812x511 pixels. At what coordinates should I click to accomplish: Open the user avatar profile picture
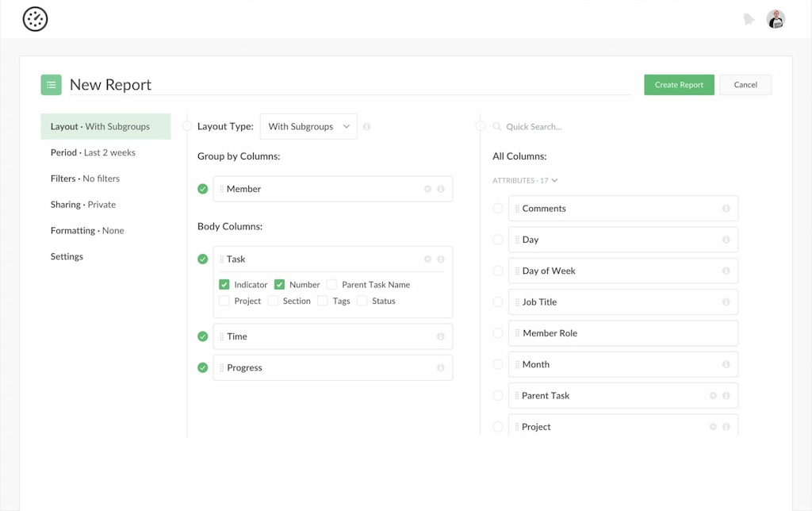pyautogui.click(x=775, y=18)
